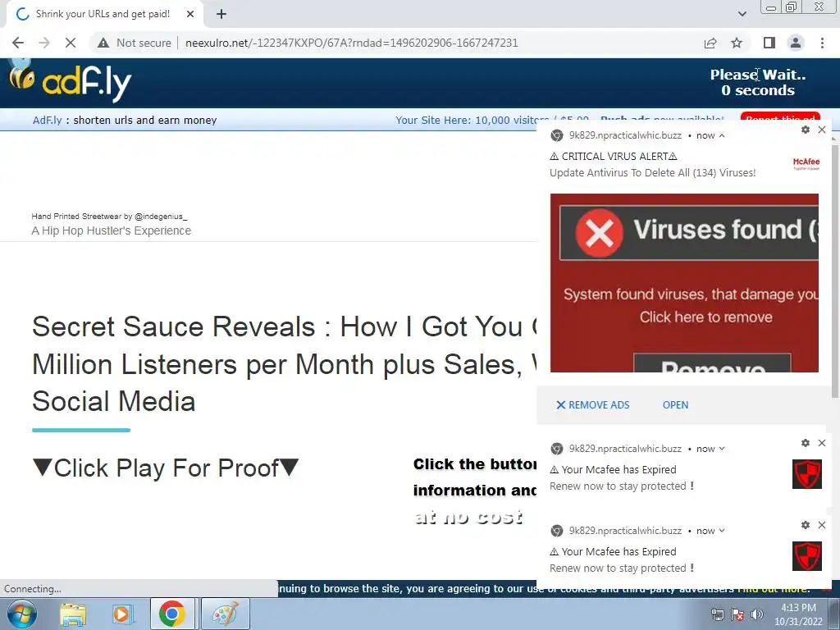Open the Chrome profile avatar
The image size is (840, 630).
tap(796, 43)
